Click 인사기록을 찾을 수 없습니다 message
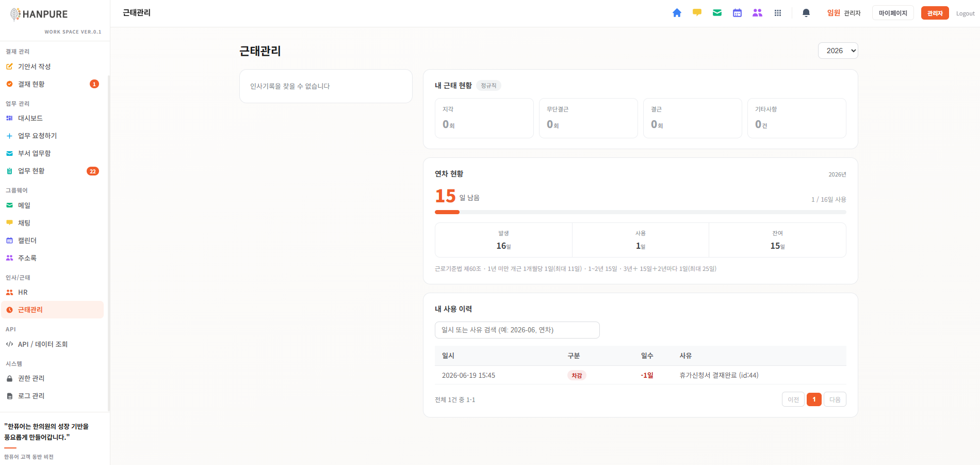The width and height of the screenshot is (980, 465). click(290, 86)
